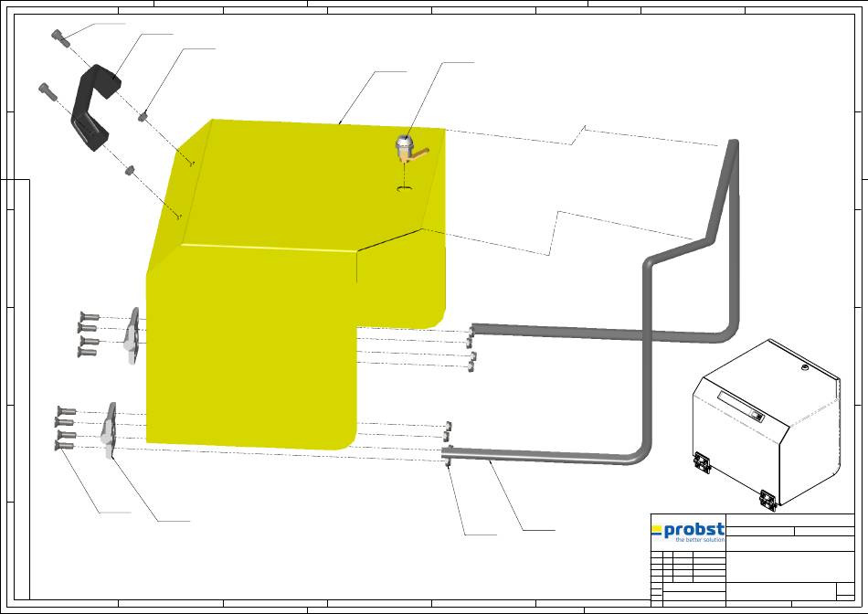The height and width of the screenshot is (614, 868).
Task: Select the lower hinge latch beside yellow housing
Action: pos(109,429)
